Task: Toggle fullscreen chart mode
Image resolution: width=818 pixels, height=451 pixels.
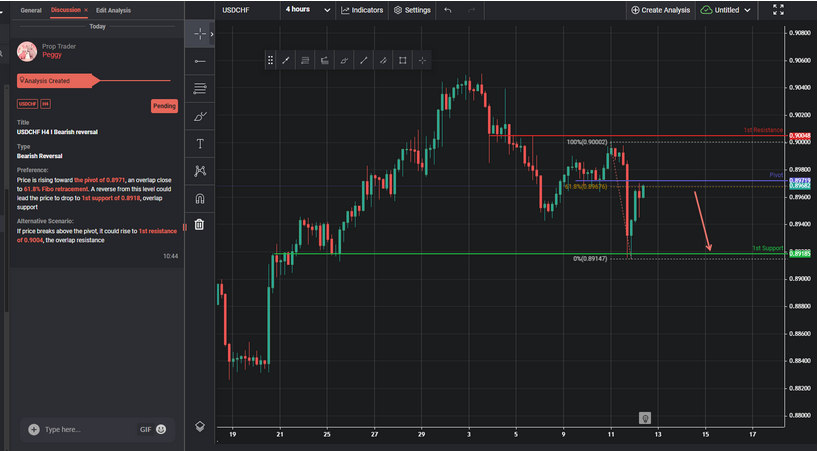Action: [778, 10]
